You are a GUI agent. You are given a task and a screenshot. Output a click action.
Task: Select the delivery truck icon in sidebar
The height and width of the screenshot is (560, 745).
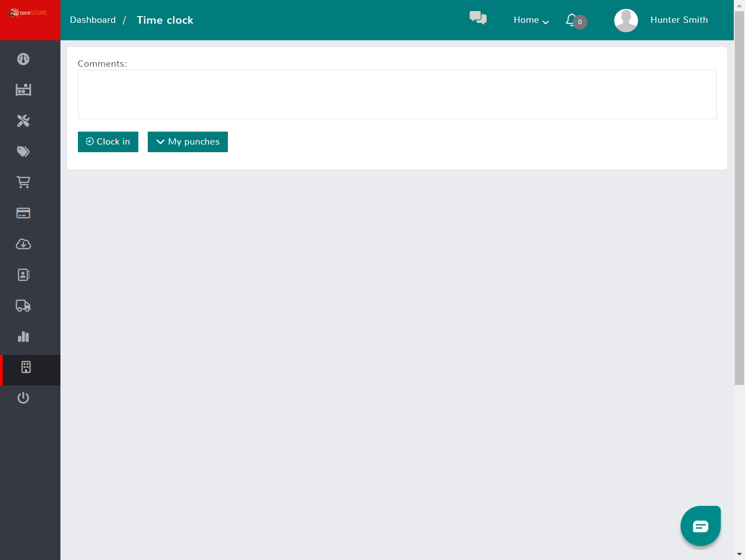click(23, 306)
